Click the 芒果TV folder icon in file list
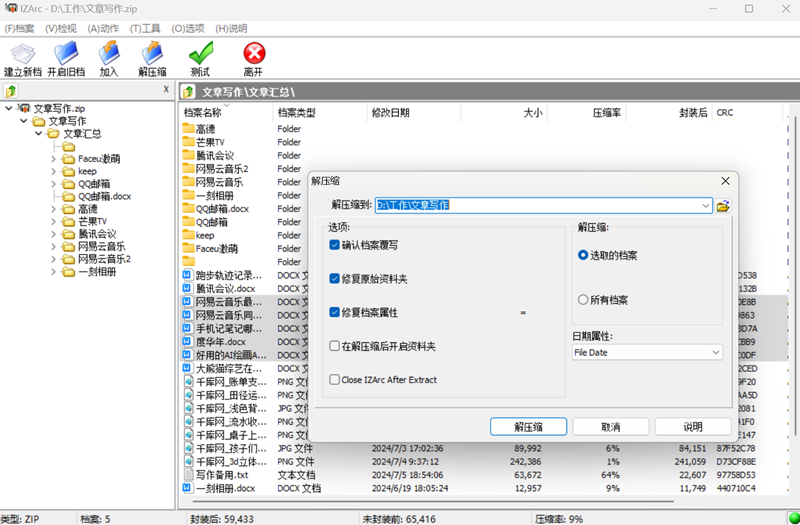 coord(188,142)
